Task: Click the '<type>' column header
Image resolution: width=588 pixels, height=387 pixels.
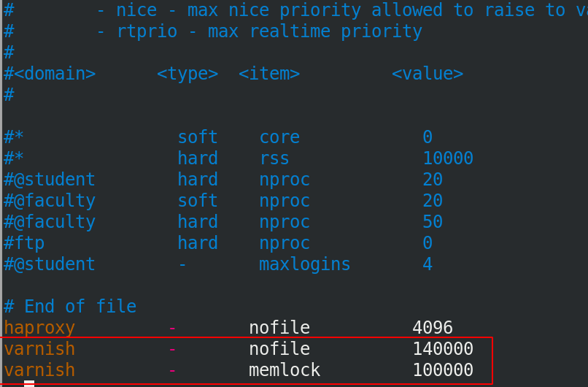Action: point(187,74)
